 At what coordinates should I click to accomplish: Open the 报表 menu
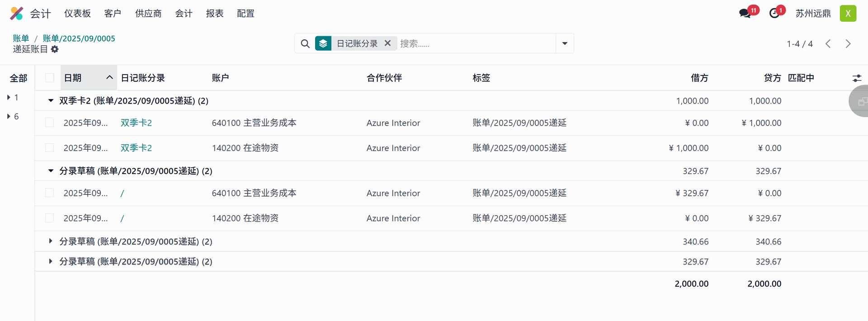215,14
